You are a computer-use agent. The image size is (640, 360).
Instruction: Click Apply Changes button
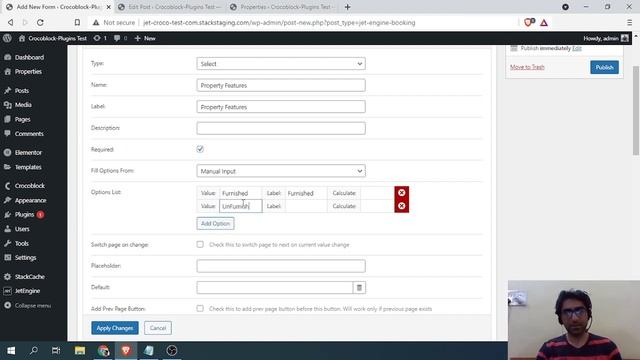tap(115, 328)
